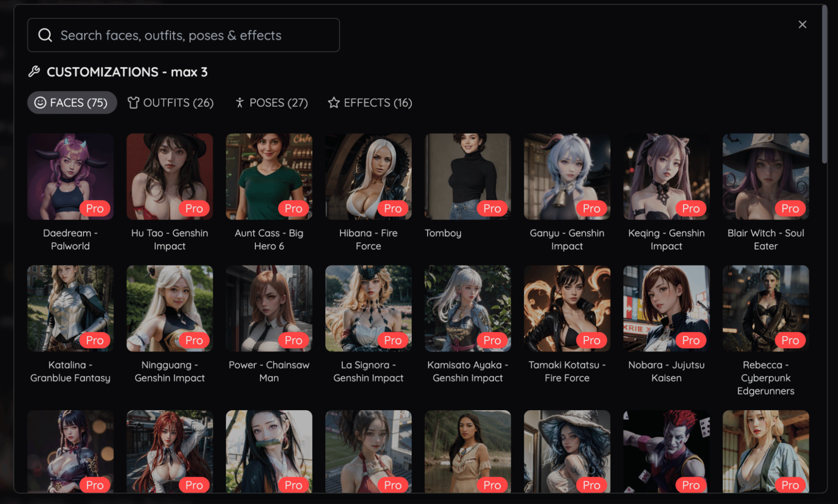838x504 pixels.
Task: Click the "Tamaki Kotatsu - Fire Force" caption
Action: click(567, 371)
